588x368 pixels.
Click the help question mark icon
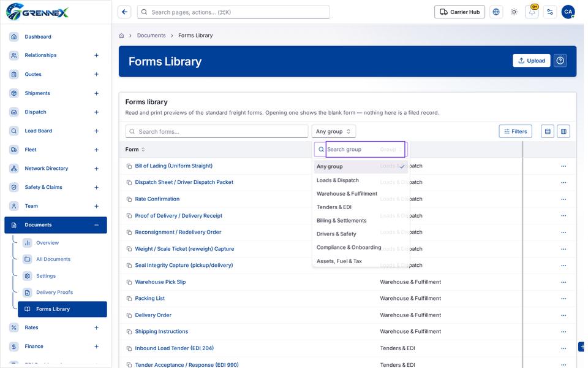click(x=560, y=61)
